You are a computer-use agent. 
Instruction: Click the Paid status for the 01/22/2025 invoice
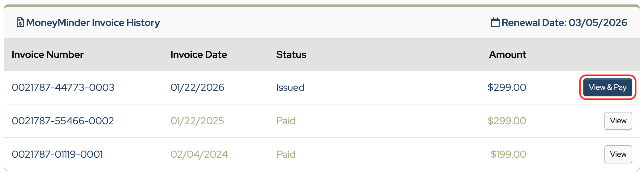point(286,121)
